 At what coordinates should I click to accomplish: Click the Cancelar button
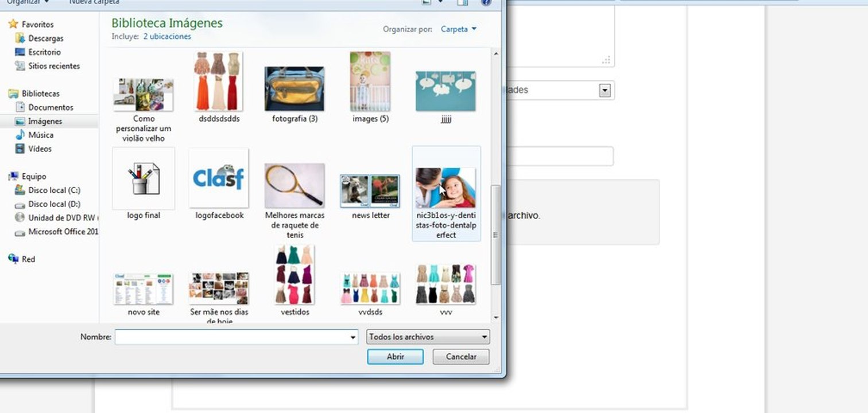coord(461,357)
